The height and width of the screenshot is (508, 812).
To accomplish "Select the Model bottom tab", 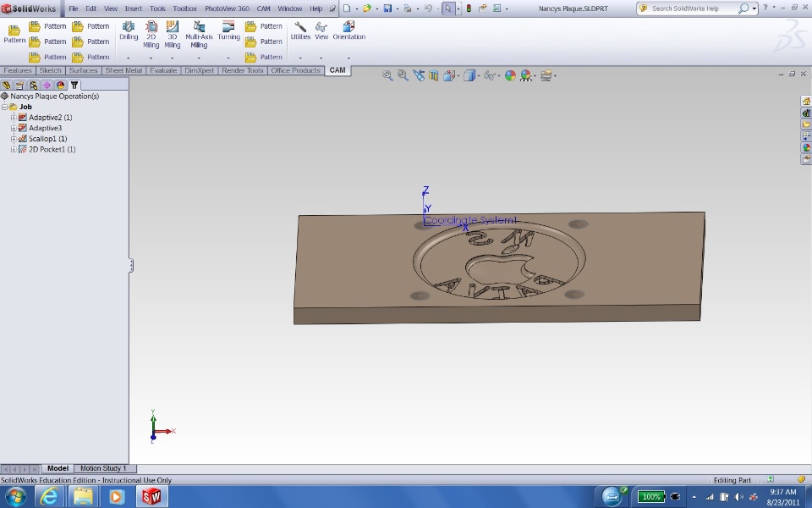I will [58, 468].
